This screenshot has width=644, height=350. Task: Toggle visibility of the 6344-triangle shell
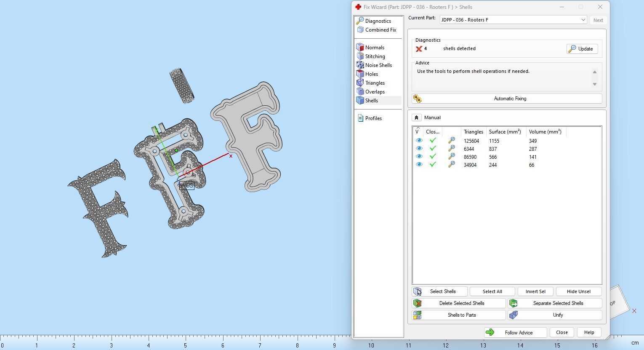(x=419, y=149)
